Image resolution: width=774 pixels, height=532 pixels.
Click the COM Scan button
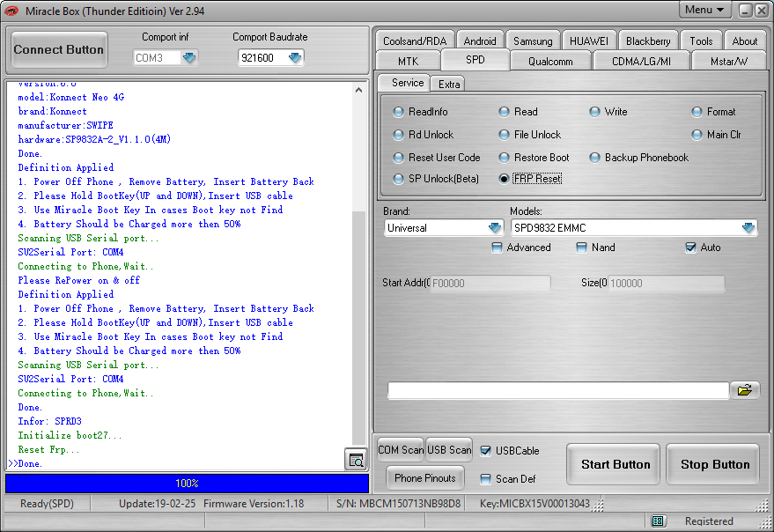pos(401,450)
